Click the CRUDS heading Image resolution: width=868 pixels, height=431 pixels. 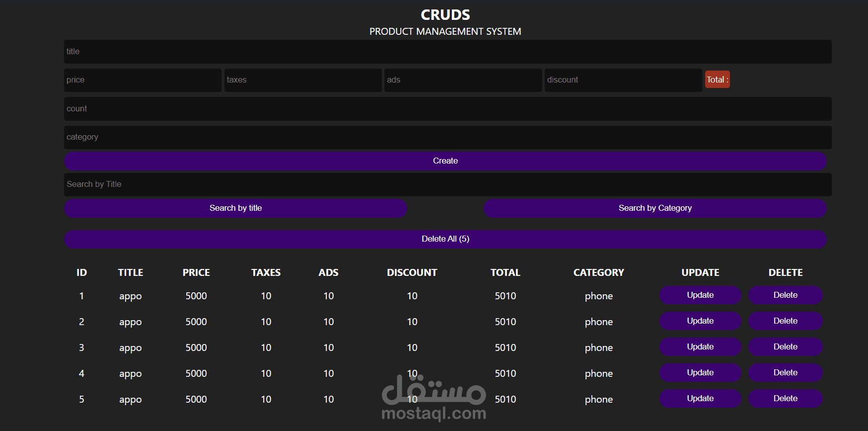445,15
